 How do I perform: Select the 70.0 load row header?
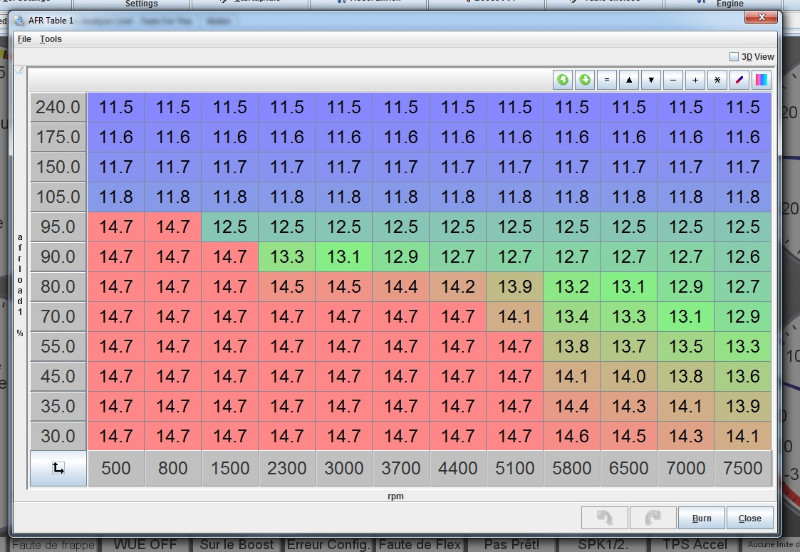tap(58, 316)
